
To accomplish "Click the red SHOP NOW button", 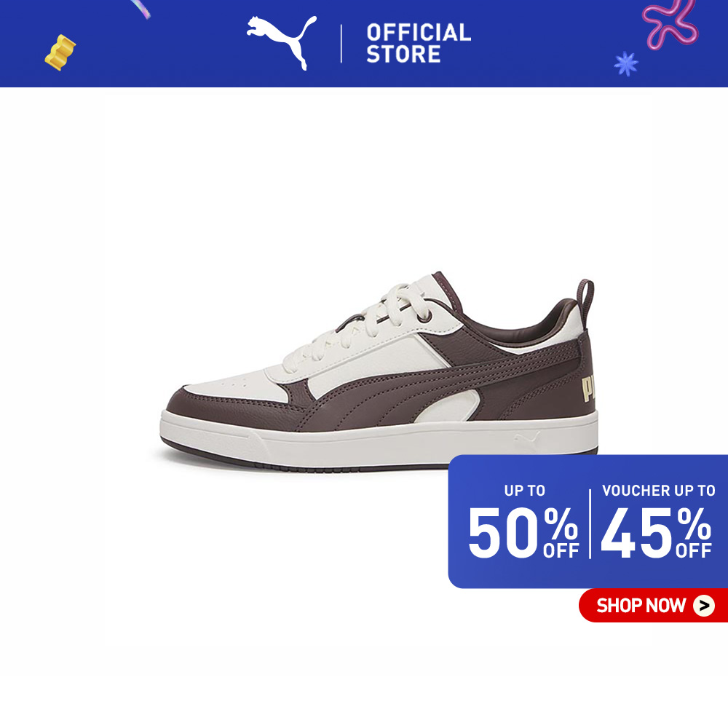I will coord(653,605).
